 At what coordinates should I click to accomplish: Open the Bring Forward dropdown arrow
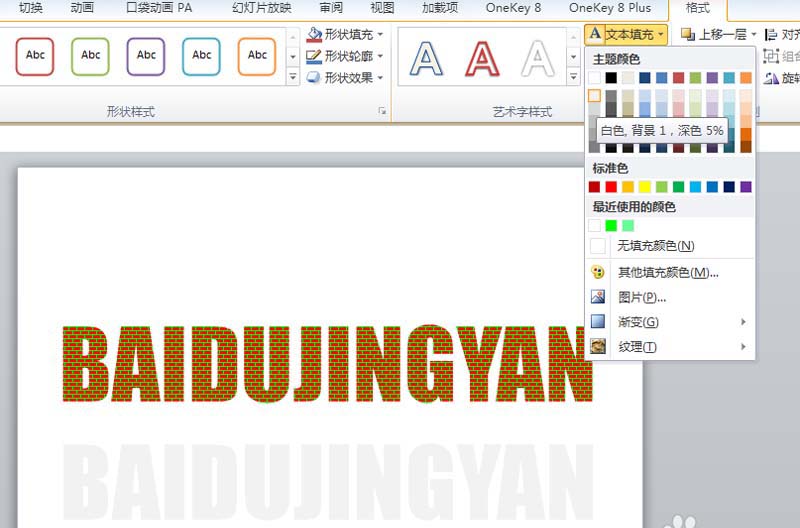pyautogui.click(x=754, y=35)
